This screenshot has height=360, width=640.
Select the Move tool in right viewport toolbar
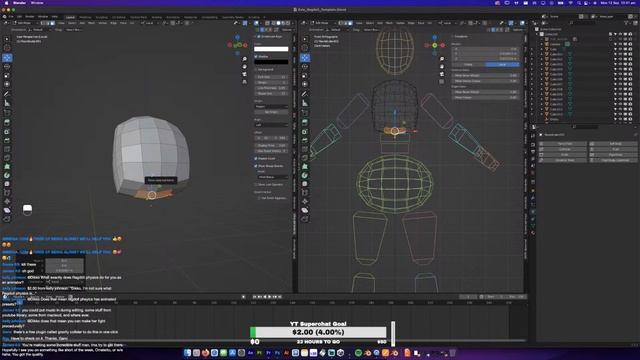point(305,58)
